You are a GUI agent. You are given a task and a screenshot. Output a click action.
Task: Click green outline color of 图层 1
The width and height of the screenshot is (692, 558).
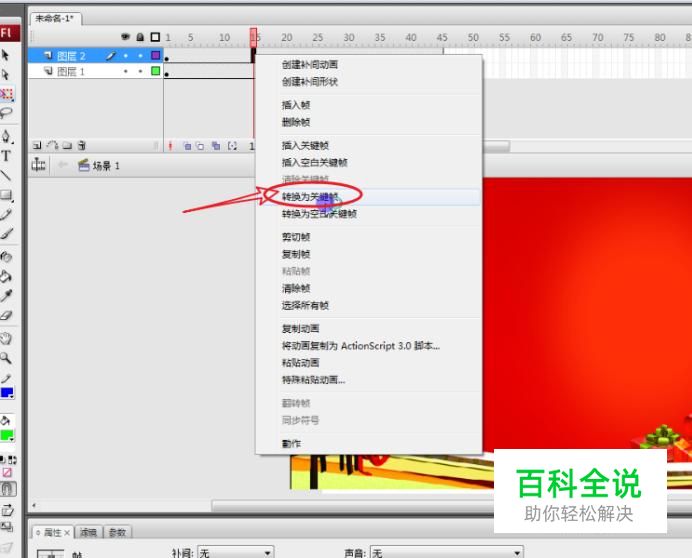[x=155, y=71]
